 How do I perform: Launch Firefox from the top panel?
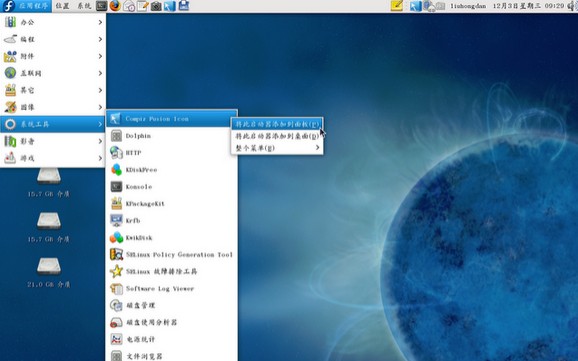(x=115, y=6)
